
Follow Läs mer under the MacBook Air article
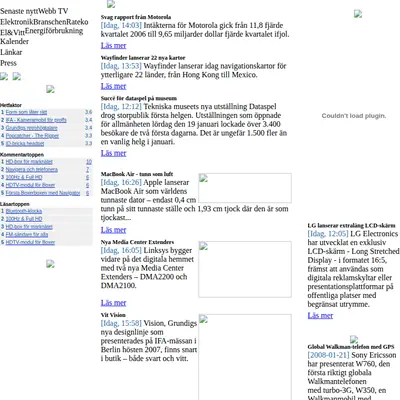113,230
